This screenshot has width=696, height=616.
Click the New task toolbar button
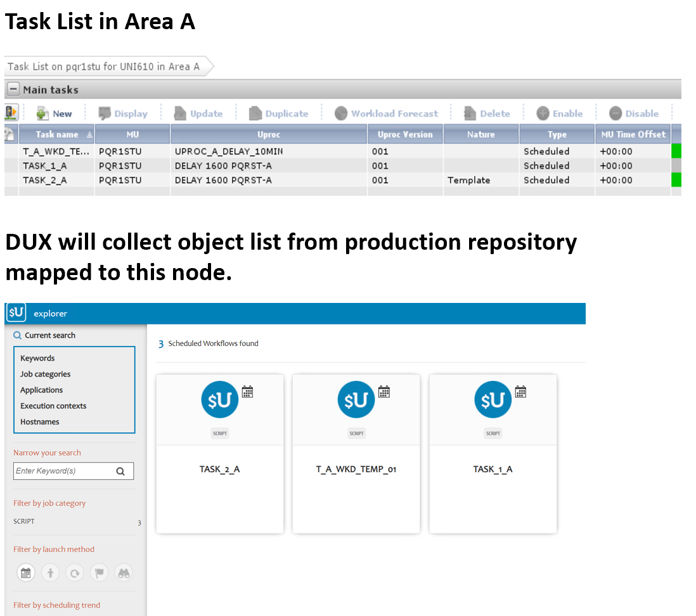click(x=55, y=113)
